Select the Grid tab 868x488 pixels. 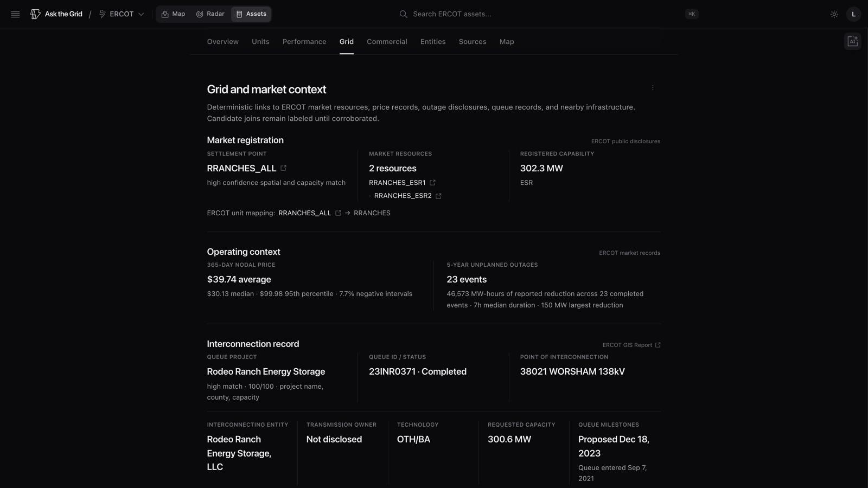pyautogui.click(x=347, y=42)
